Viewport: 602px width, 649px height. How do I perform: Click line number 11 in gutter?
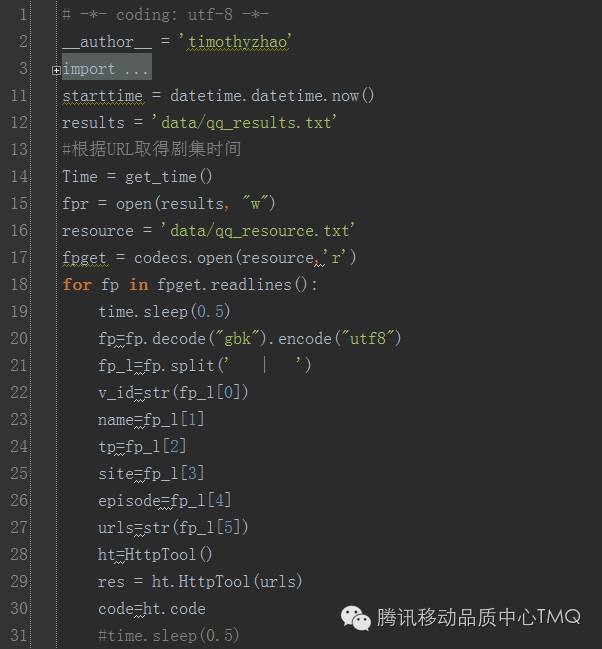(x=19, y=96)
